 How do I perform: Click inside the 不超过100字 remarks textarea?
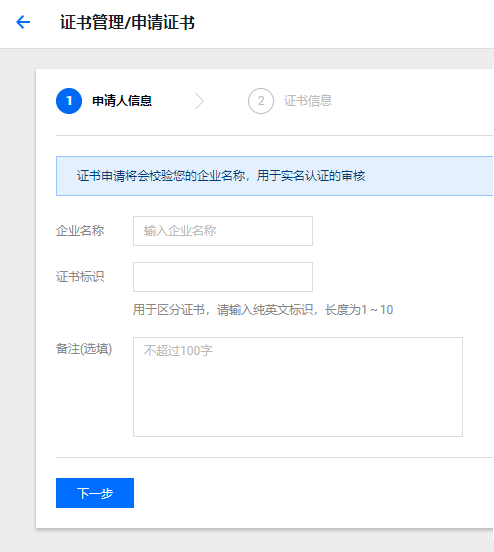pyautogui.click(x=298, y=387)
